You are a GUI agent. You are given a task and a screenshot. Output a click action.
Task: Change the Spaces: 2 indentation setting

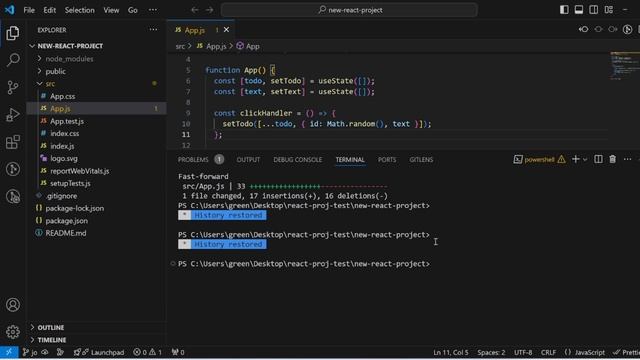click(491, 352)
